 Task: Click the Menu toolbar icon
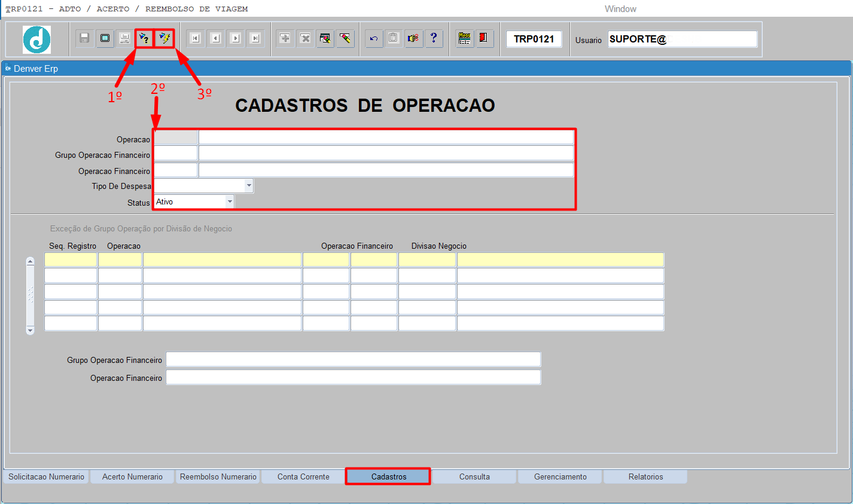click(464, 38)
